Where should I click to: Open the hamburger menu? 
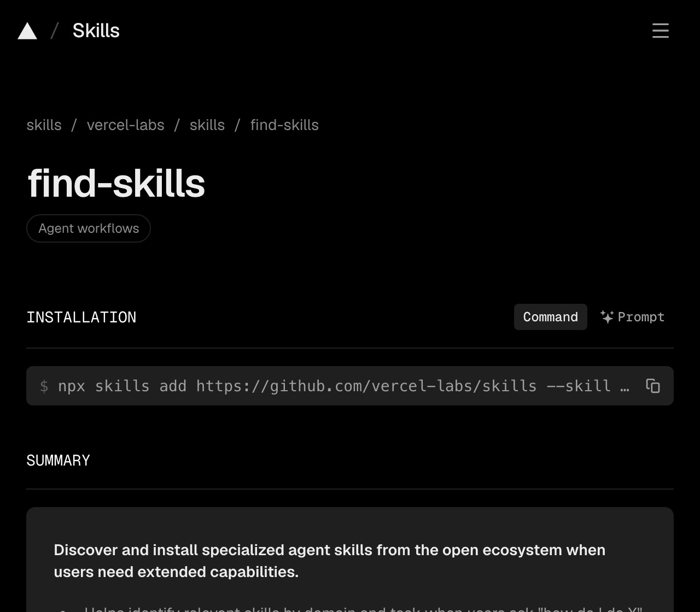tap(661, 31)
